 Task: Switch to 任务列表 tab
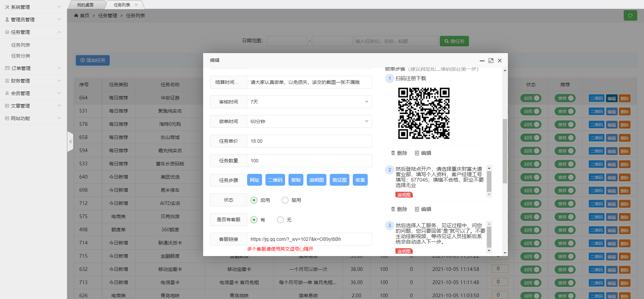122,5
